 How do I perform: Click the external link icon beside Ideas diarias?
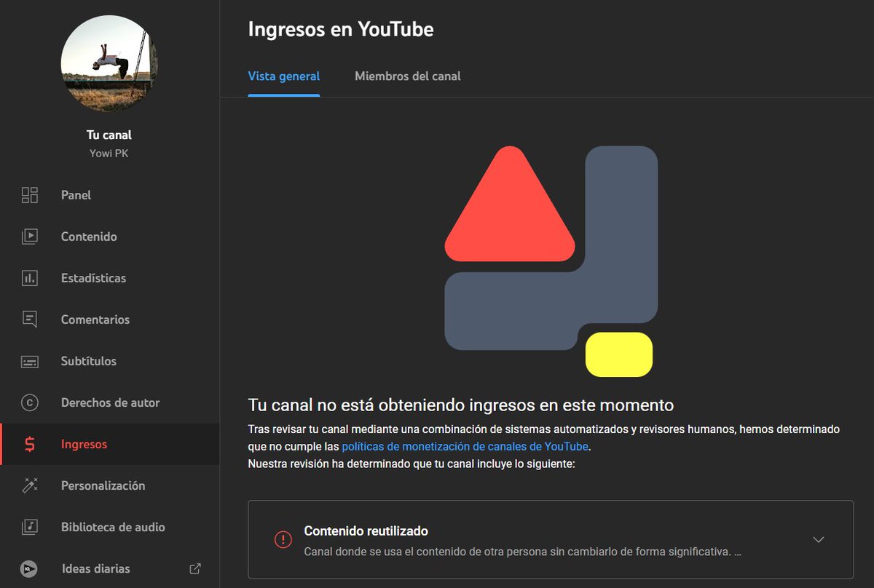click(195, 568)
